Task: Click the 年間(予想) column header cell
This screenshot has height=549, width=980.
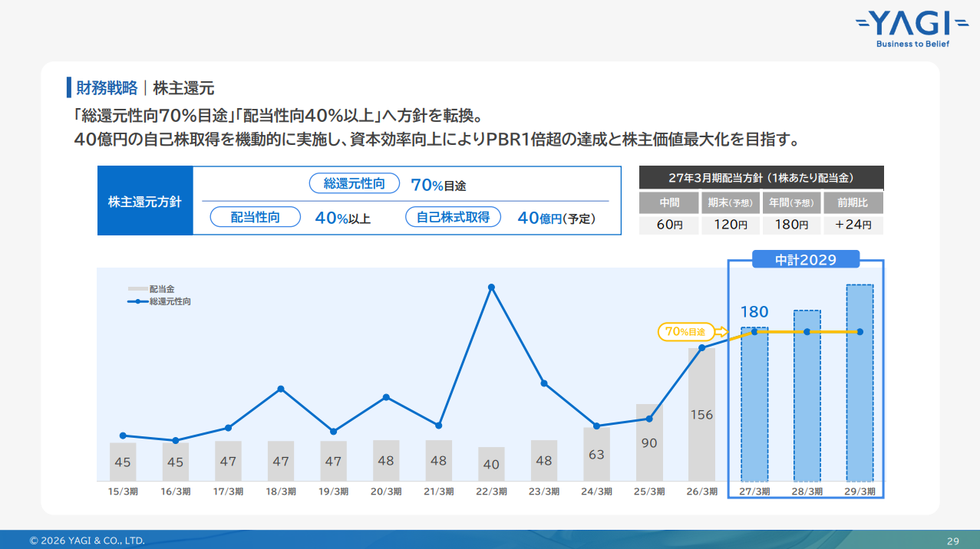Action: click(x=792, y=203)
